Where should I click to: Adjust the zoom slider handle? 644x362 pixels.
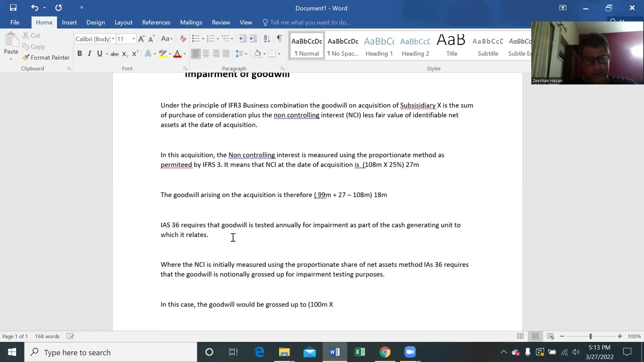[591, 336]
